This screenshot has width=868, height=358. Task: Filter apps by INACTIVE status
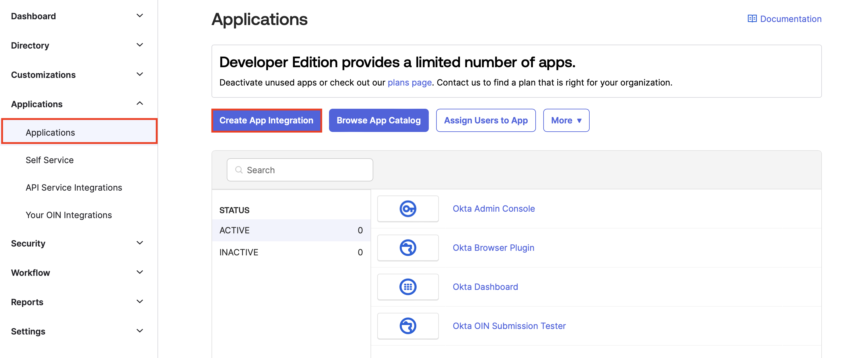tap(291, 252)
